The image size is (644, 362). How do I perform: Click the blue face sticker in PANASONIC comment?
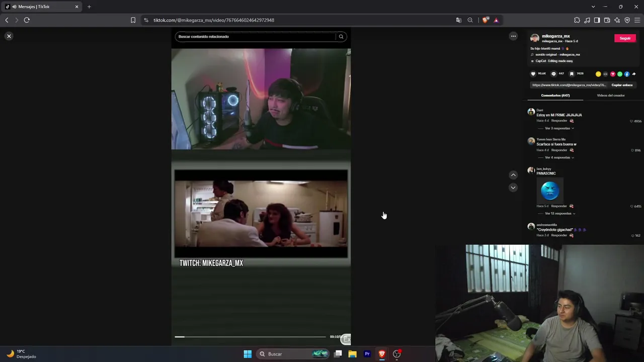coord(550,191)
